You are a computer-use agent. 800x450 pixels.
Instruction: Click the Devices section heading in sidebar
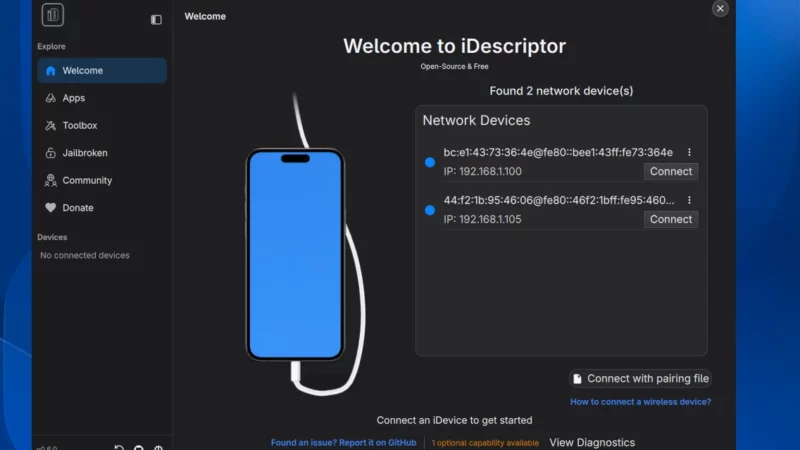point(52,237)
